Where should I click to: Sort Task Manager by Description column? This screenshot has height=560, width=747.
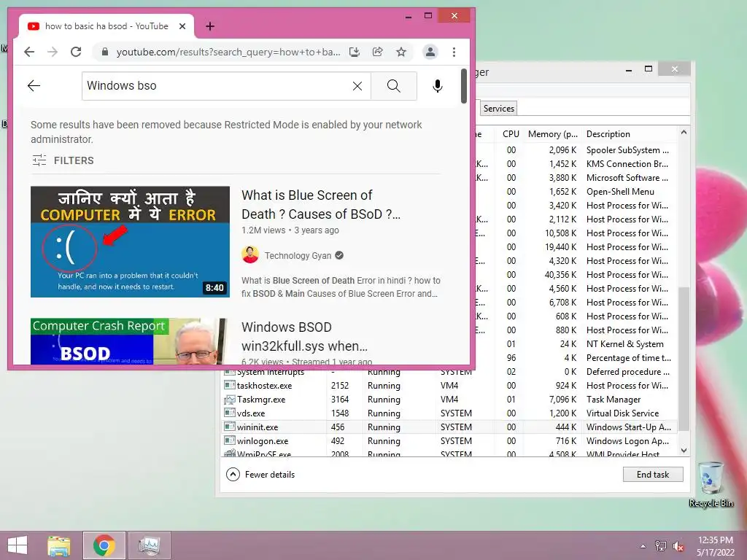coord(608,134)
